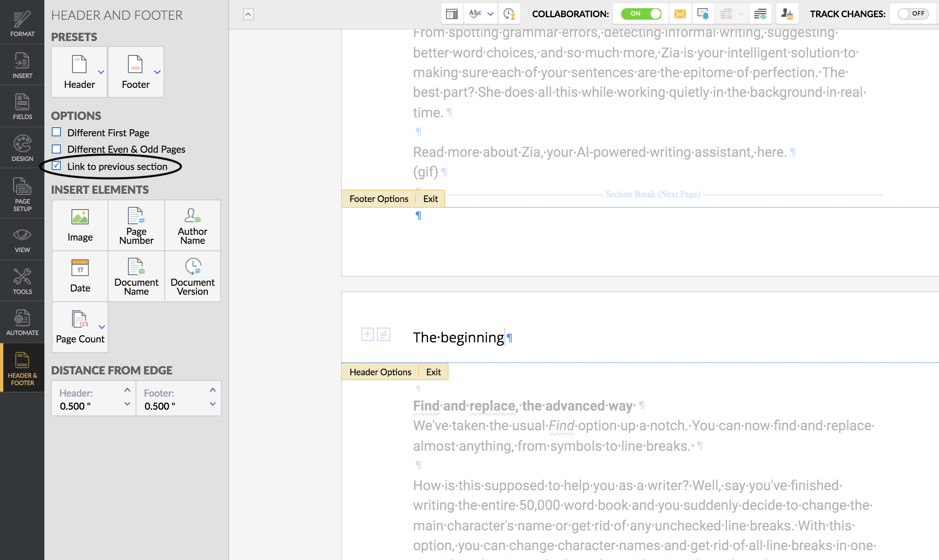Click Exit next to Header Options
939x560 pixels.
click(x=433, y=372)
